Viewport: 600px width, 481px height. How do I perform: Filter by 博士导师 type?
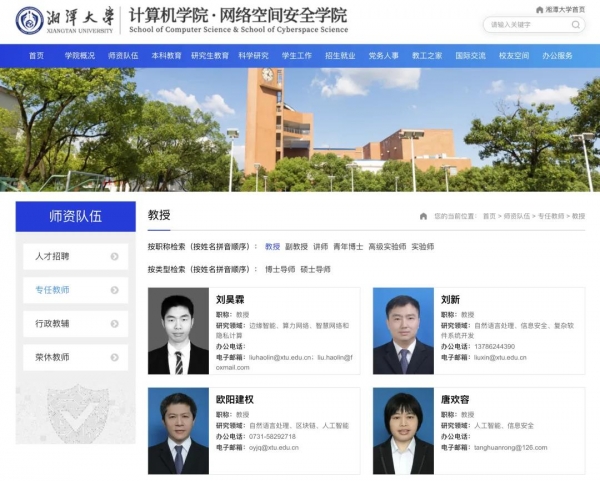[x=280, y=270]
